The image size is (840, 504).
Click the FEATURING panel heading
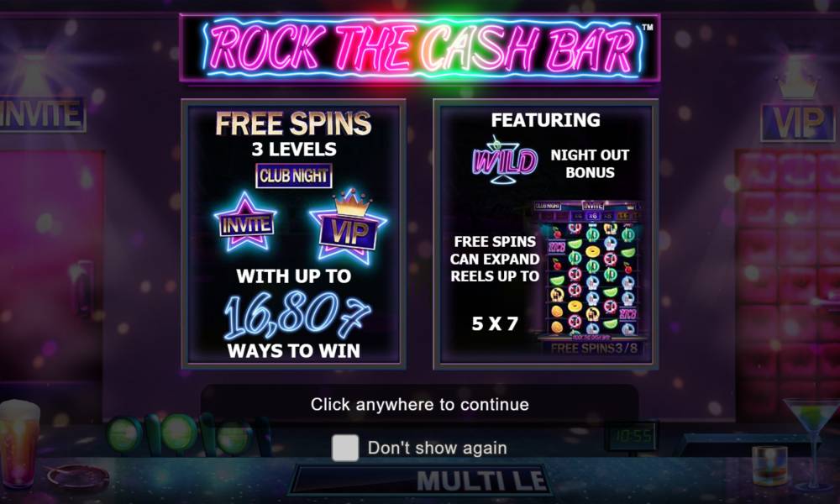click(x=545, y=120)
